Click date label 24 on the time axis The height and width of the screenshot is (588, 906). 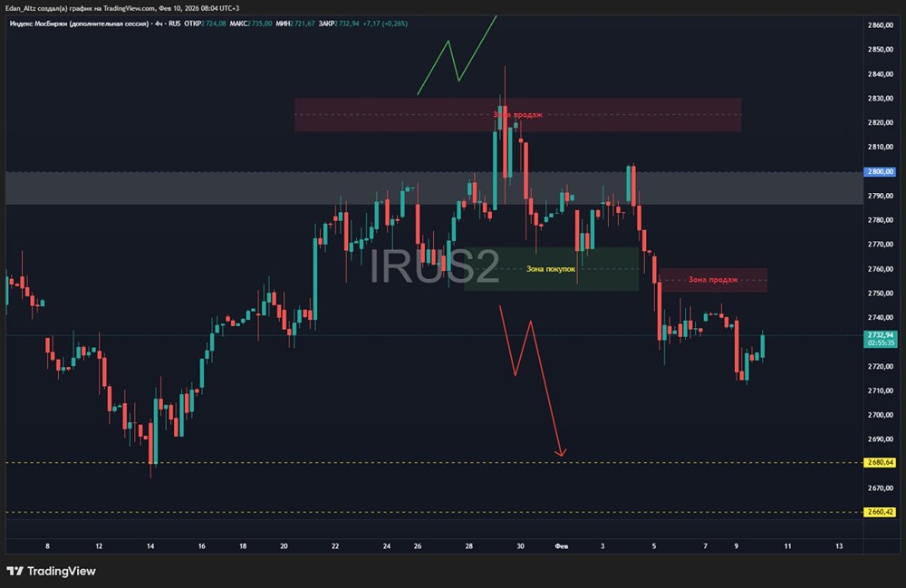pos(387,545)
